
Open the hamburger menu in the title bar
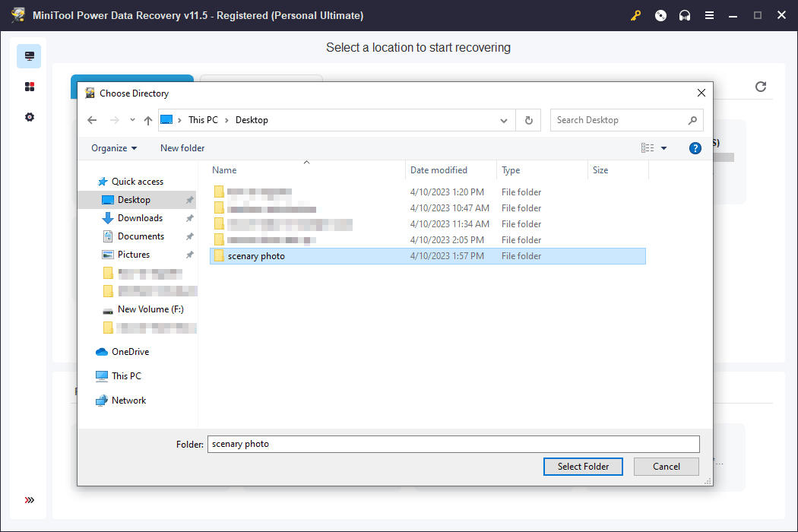709,14
